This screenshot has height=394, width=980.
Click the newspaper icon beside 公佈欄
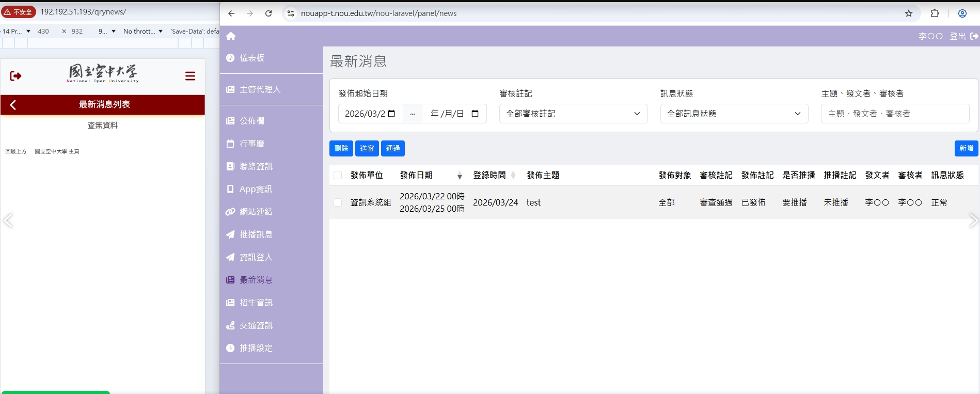click(230, 121)
